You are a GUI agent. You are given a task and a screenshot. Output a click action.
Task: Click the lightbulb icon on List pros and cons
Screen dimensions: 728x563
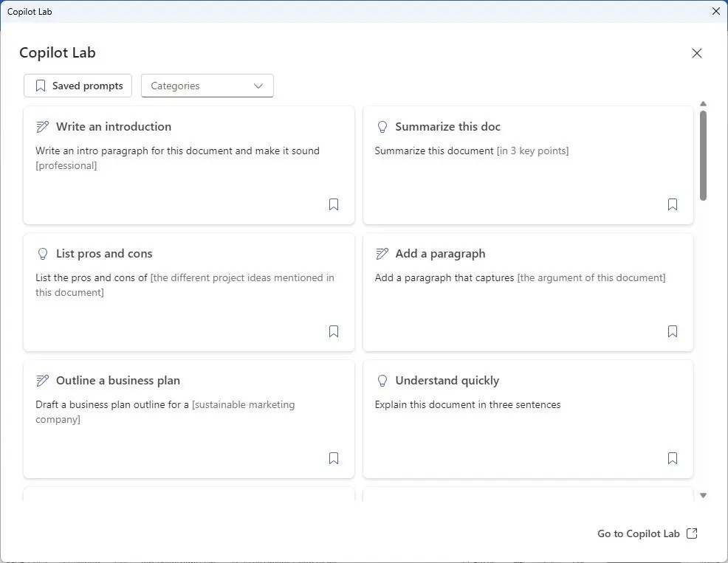tap(43, 253)
